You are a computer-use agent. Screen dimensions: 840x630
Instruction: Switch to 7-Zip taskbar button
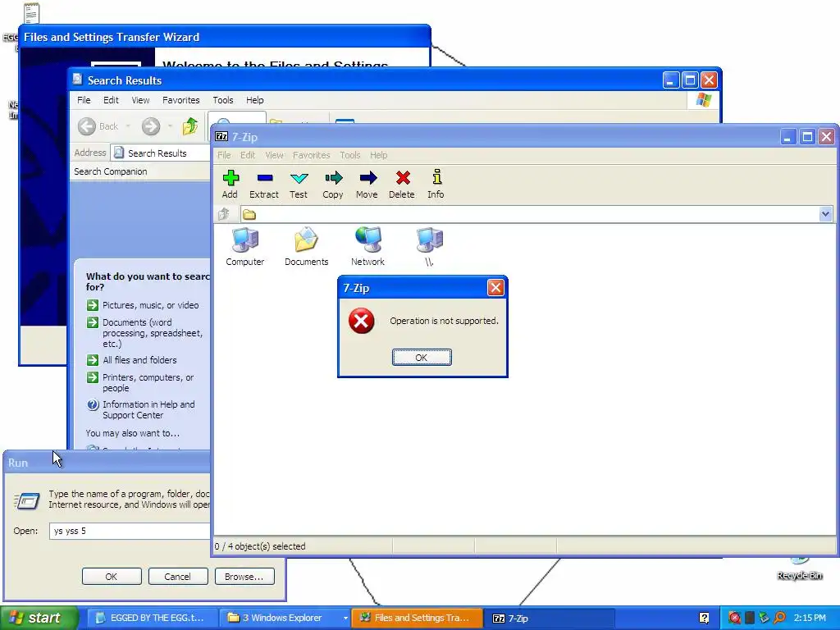(x=549, y=619)
